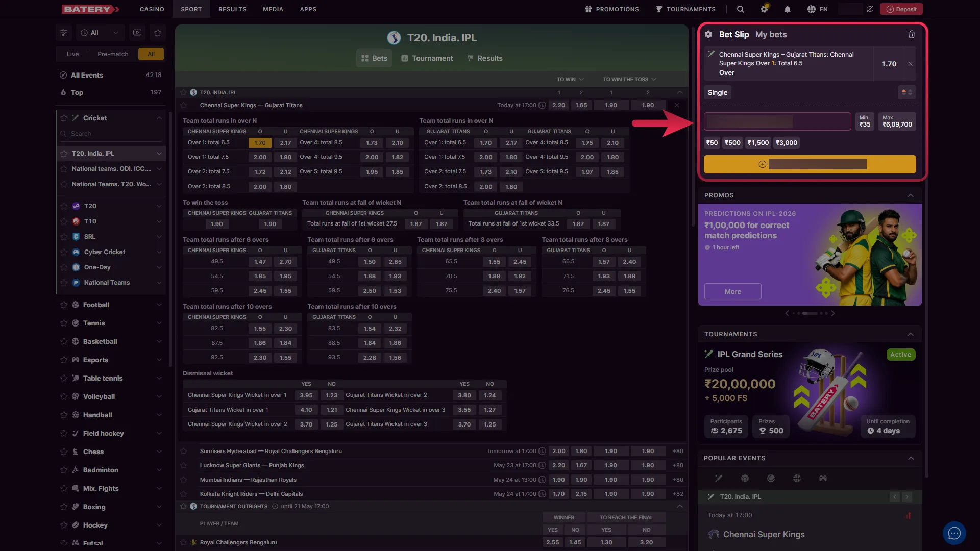Go to next promo with right arrow
Viewport: 980px width, 551px height.
pos(832,313)
